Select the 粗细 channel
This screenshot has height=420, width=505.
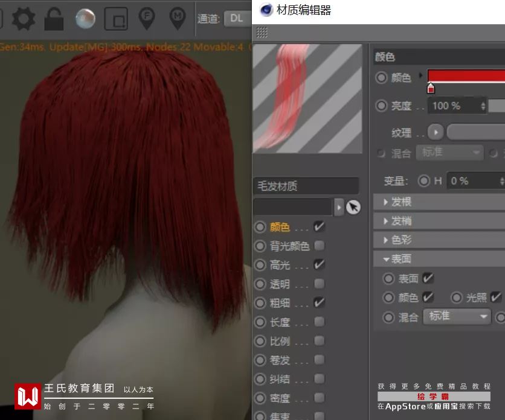280,303
